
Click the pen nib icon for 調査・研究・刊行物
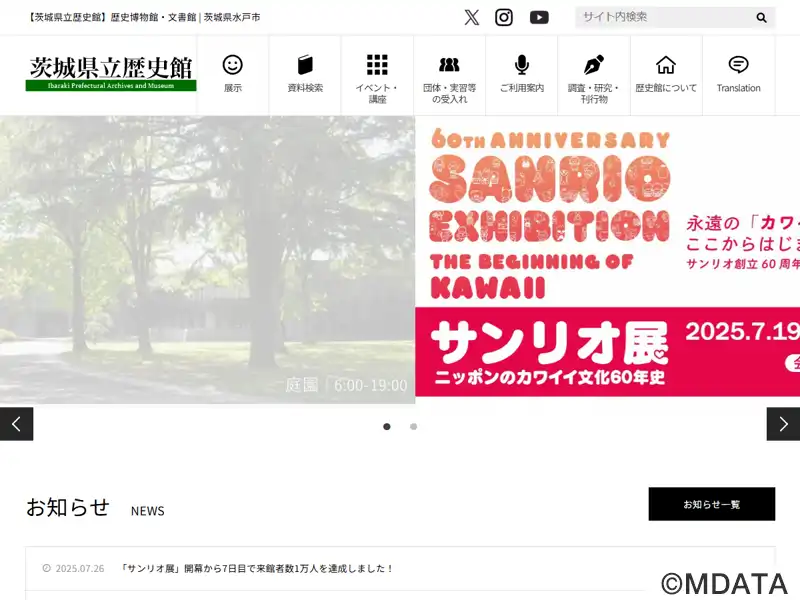pyautogui.click(x=594, y=65)
